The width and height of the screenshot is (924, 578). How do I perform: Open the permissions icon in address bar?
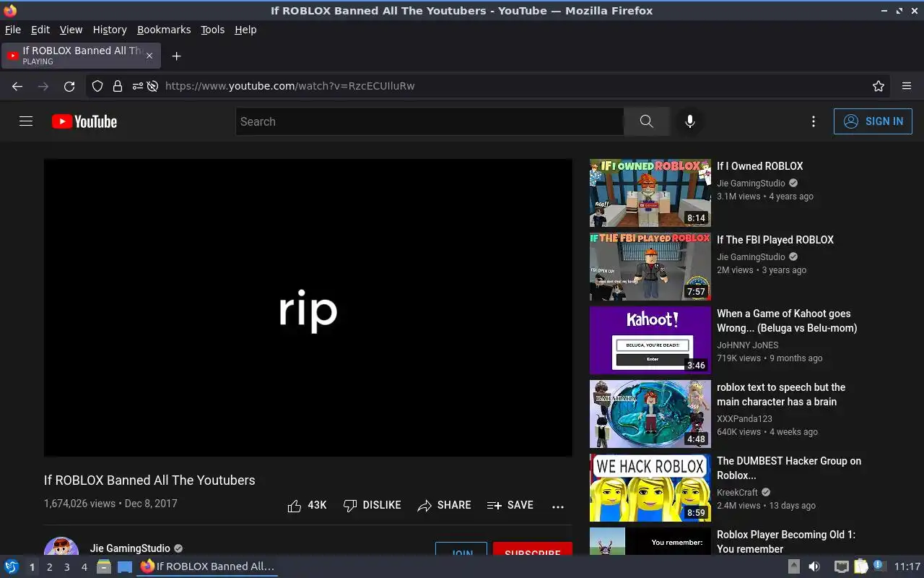[x=137, y=86]
